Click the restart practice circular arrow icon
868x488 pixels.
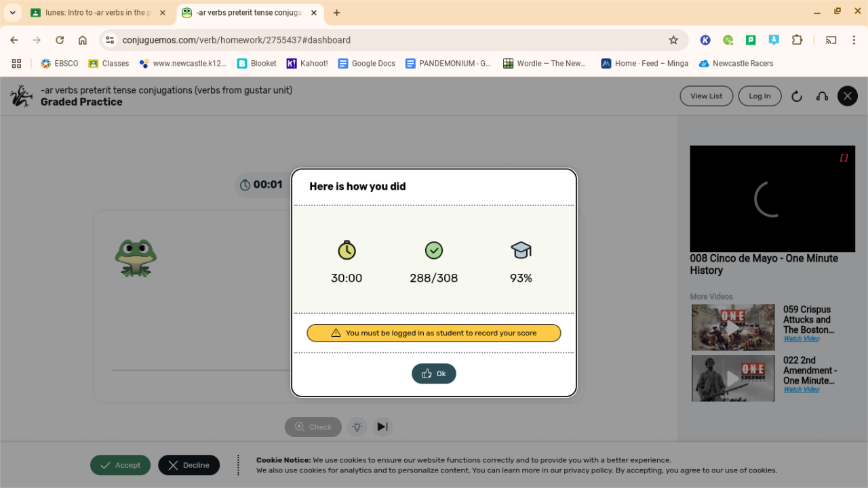797,96
